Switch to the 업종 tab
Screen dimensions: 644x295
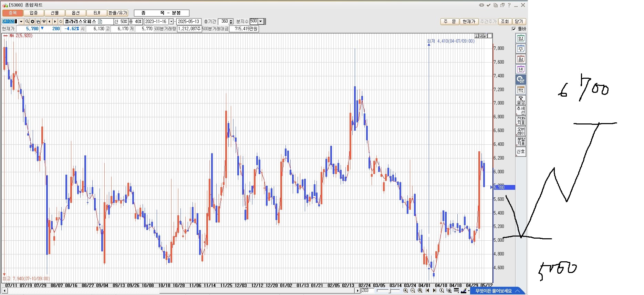pos(34,13)
